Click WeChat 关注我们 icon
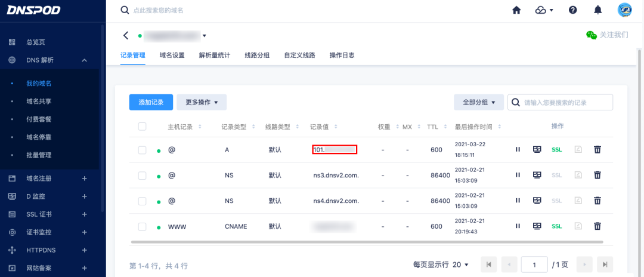Screen dimensions: 644x277 click(x=592, y=35)
